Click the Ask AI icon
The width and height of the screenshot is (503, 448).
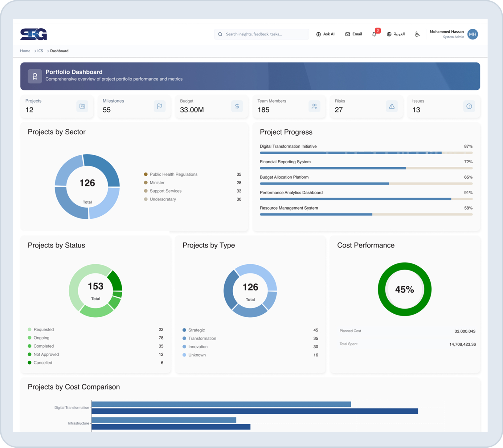pyautogui.click(x=318, y=34)
